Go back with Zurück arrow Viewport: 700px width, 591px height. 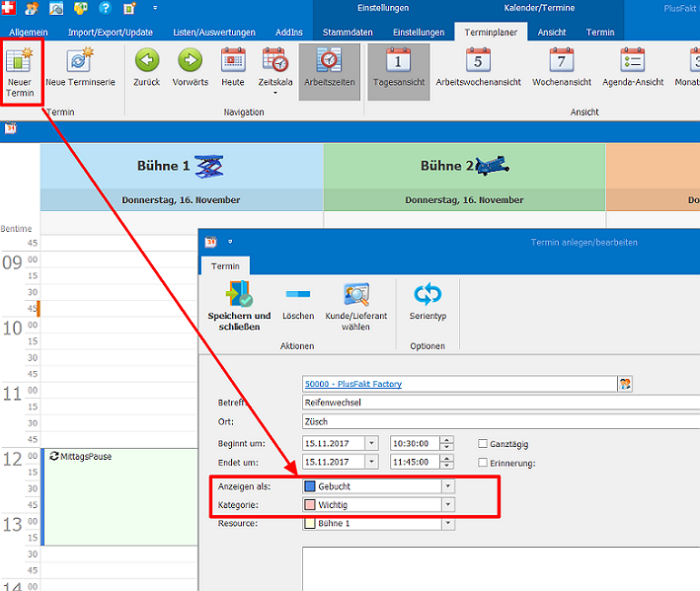pyautogui.click(x=147, y=67)
